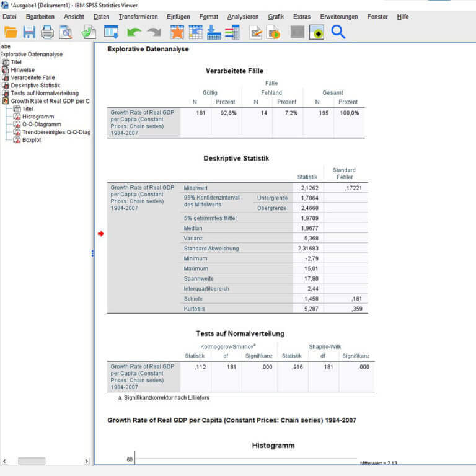Click the outline pane horizontal scrollbar thumb
476x476 pixels.
coord(31,461)
